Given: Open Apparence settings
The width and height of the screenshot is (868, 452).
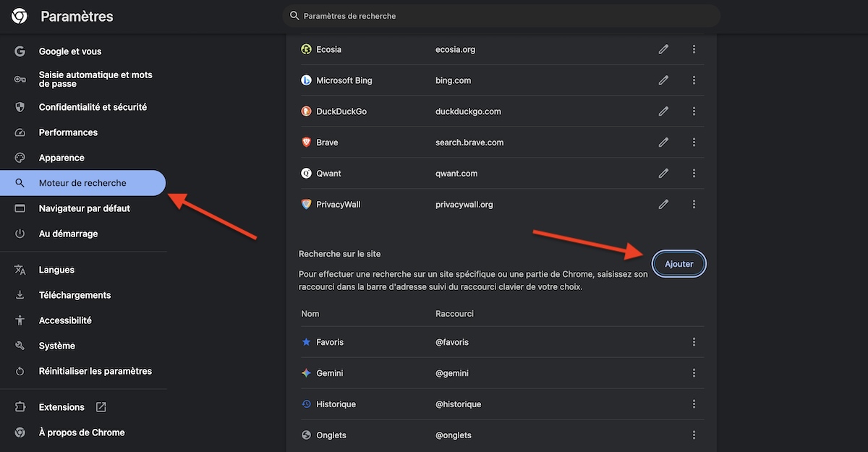Looking at the screenshot, I should [x=61, y=158].
